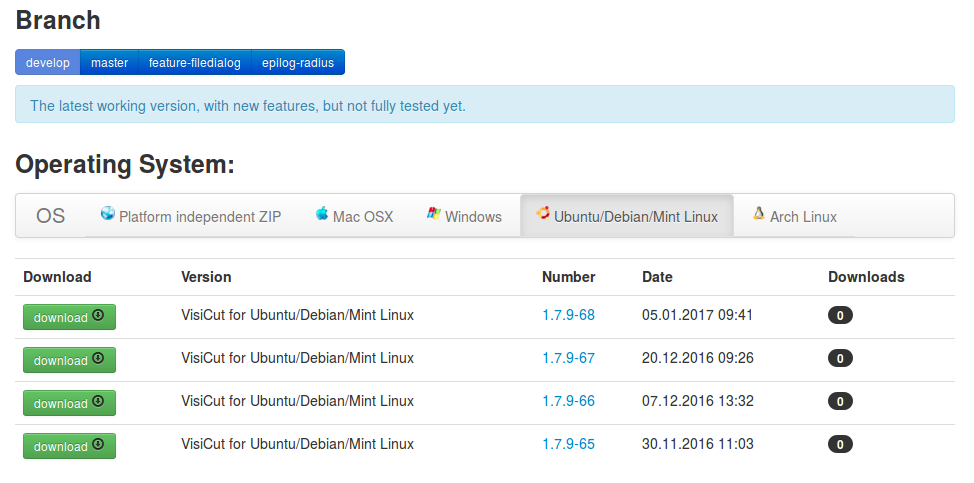Click the globe icon for Platform independent ZIP
974x483 pixels.
point(108,214)
